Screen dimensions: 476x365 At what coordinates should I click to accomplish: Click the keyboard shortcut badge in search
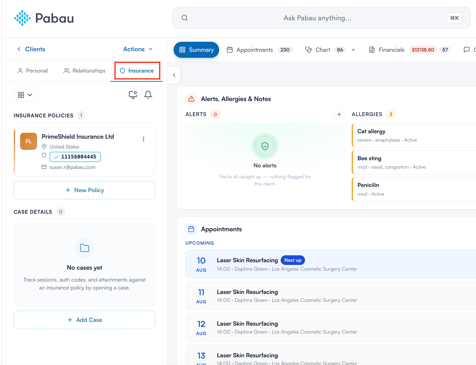(x=454, y=18)
